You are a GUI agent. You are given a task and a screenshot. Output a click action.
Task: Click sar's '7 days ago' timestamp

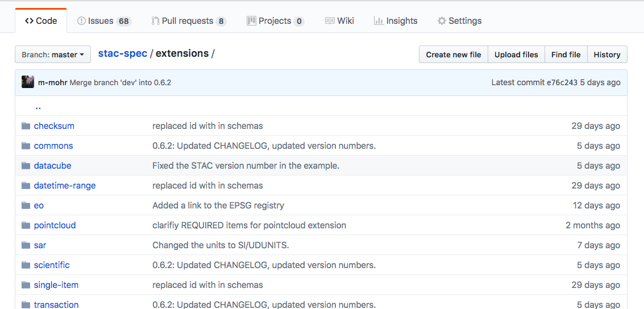(599, 245)
